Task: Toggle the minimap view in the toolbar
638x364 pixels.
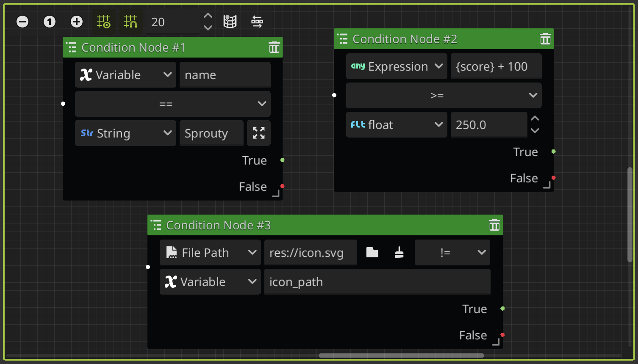Action: pyautogui.click(x=230, y=21)
